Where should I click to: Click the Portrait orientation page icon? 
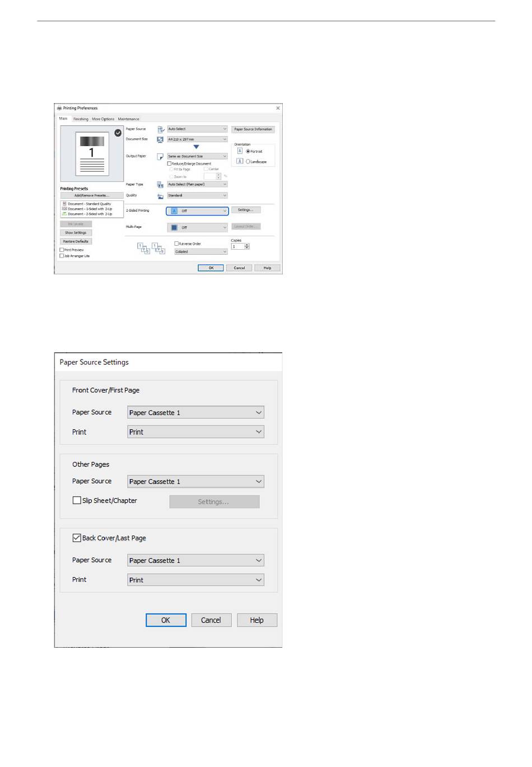[x=240, y=151]
